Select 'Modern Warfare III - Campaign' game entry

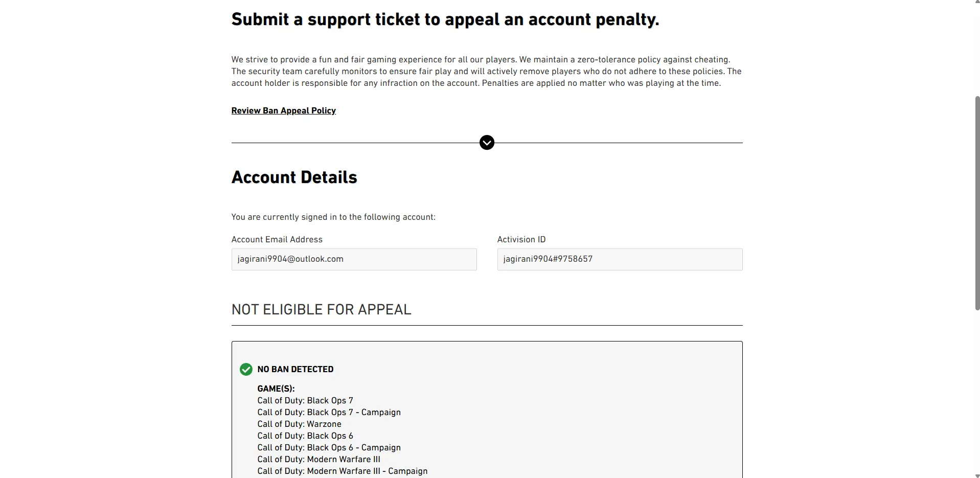[x=343, y=471]
